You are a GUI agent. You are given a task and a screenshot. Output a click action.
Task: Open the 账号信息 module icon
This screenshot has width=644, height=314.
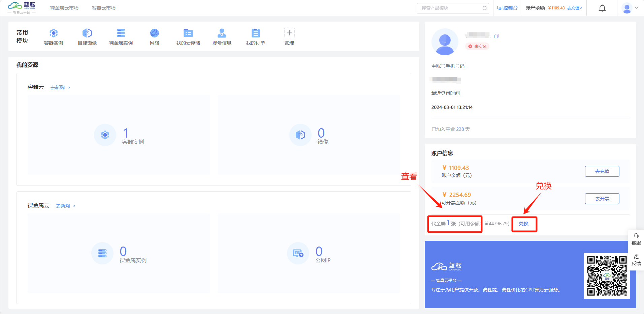(x=222, y=33)
